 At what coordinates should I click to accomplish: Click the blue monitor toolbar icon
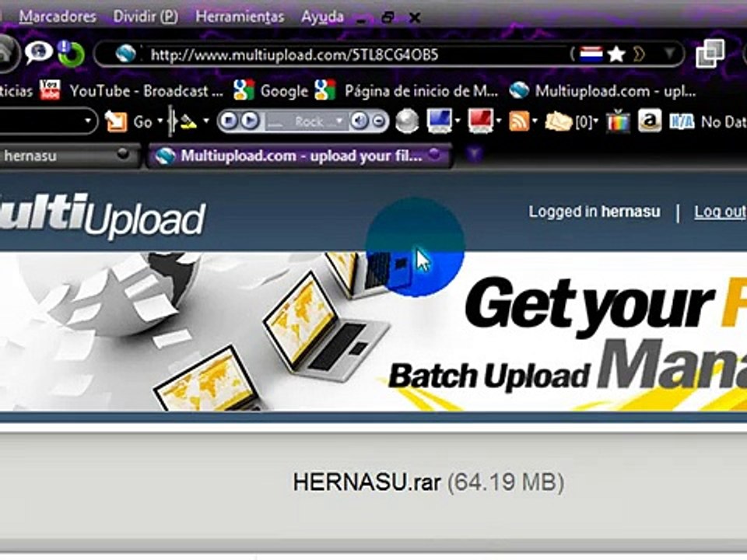[x=439, y=121]
